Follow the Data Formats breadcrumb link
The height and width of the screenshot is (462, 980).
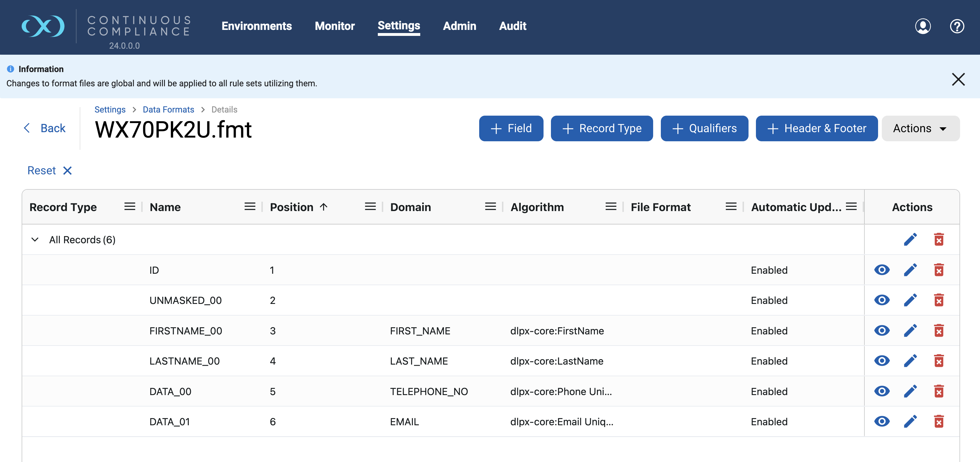coord(168,110)
